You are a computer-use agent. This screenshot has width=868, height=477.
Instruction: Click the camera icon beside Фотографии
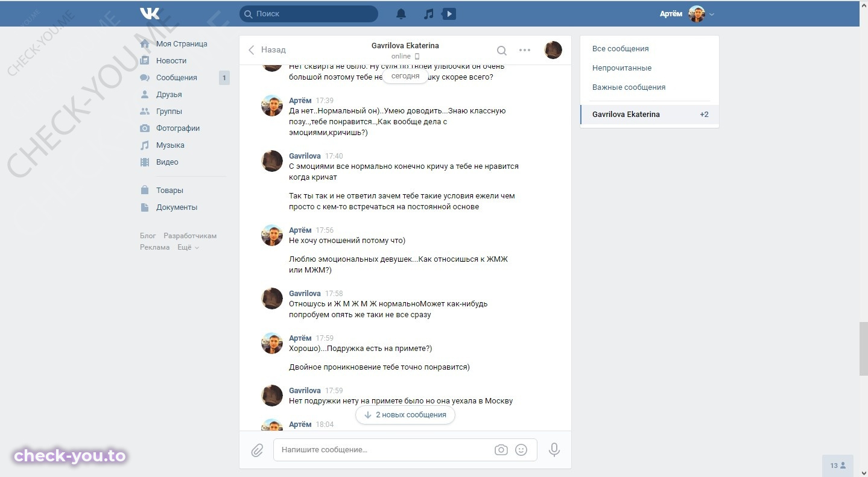point(145,128)
